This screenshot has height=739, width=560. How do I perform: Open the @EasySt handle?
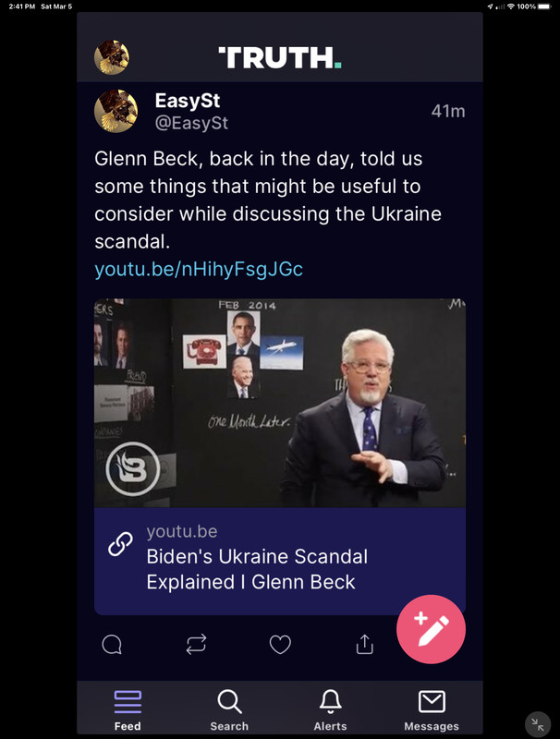tap(191, 123)
